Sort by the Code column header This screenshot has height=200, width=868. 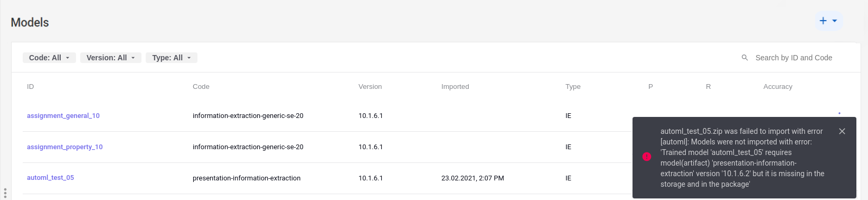coord(201,87)
